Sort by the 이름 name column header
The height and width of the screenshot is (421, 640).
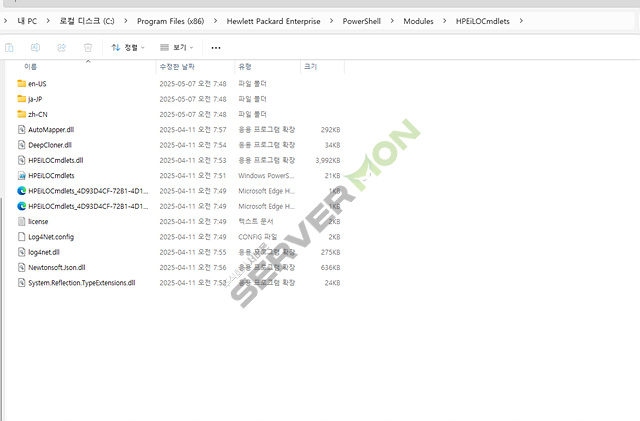(x=30, y=67)
